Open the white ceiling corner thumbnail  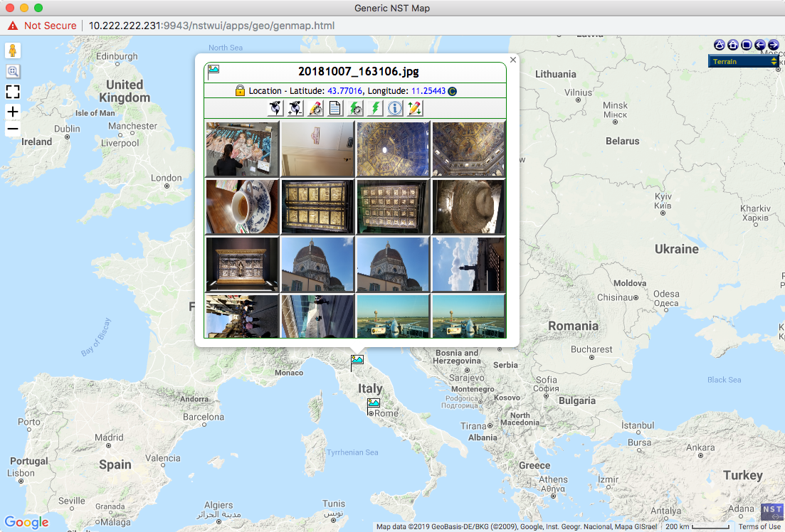(317, 149)
